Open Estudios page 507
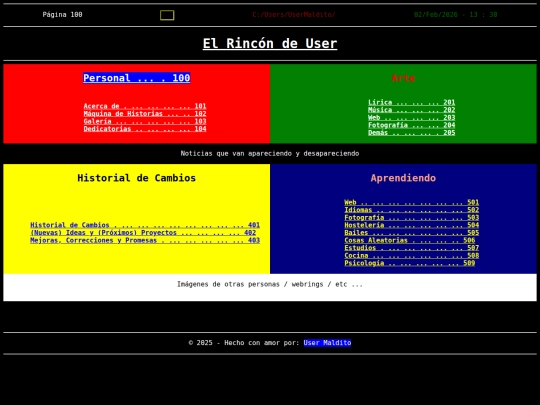 (x=412, y=248)
